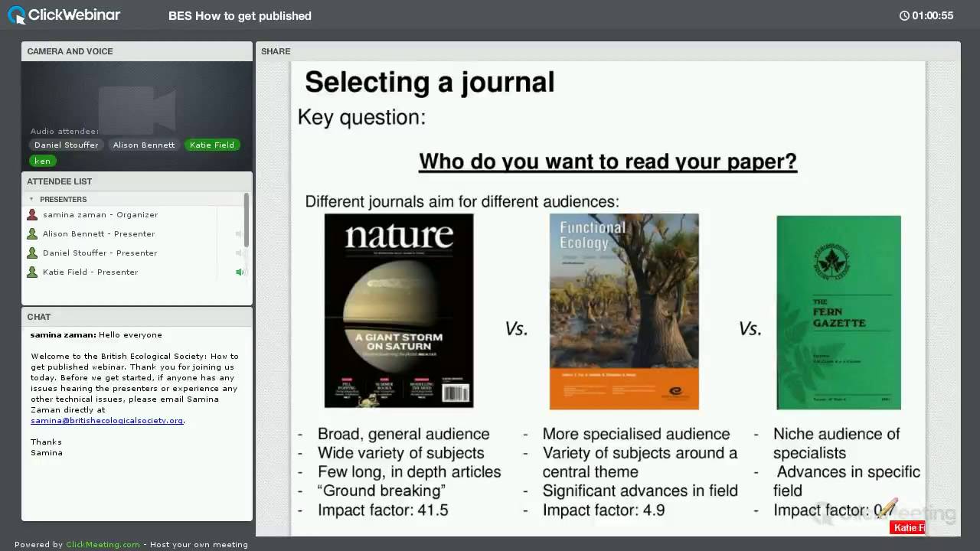Click Katie Field's green presenter avatar icon
The image size is (980, 551).
[32, 272]
